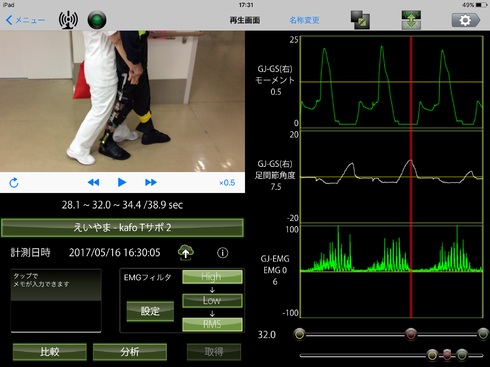The height and width of the screenshot is (367, 490).
Task: Tap the GJ-GS(右) モーメント graph
Action: pyautogui.click(x=392, y=82)
